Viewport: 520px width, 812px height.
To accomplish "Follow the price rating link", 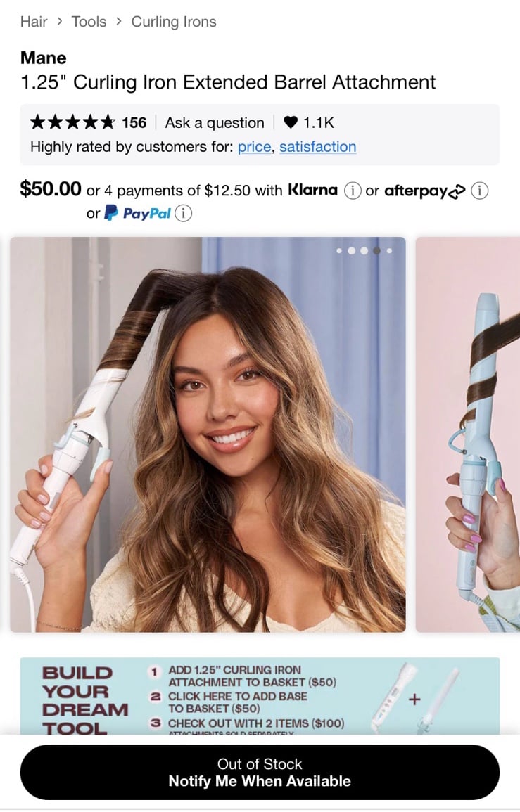I will 254,147.
